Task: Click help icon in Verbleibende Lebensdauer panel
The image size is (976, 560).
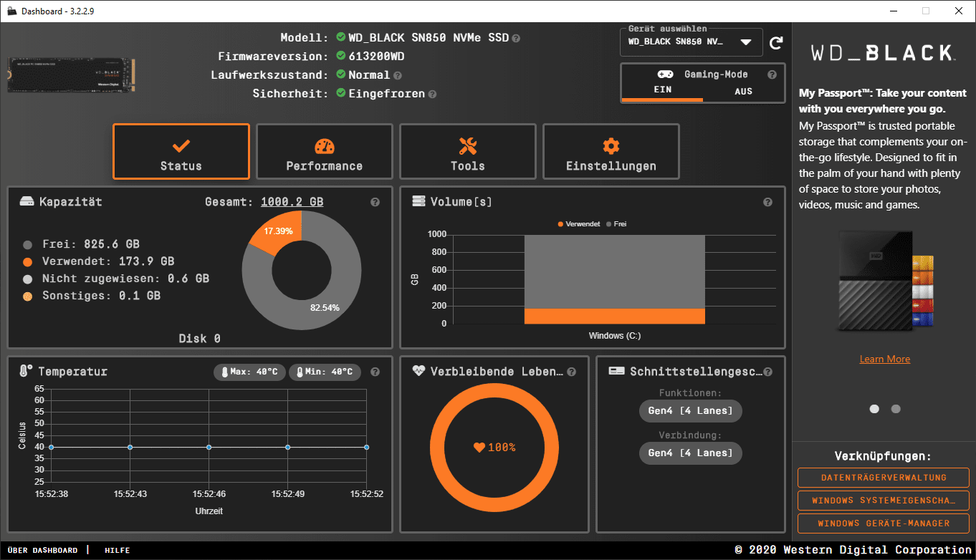Action: point(571,372)
